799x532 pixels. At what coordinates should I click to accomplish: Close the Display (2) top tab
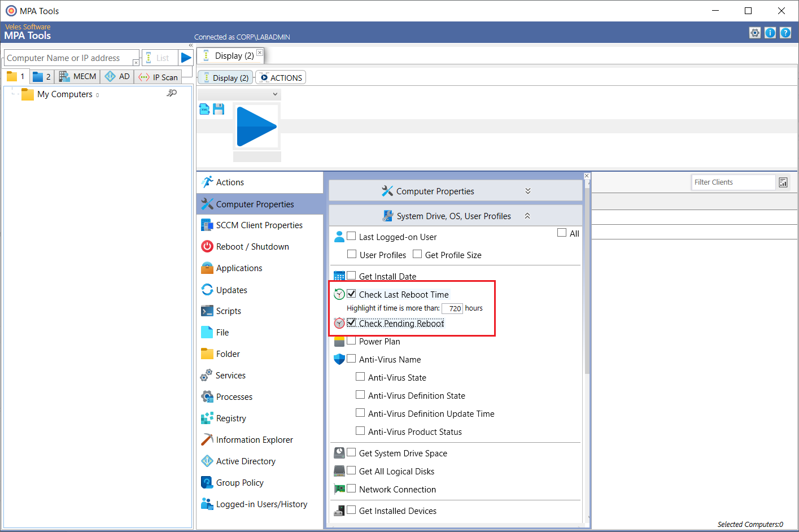260,53
